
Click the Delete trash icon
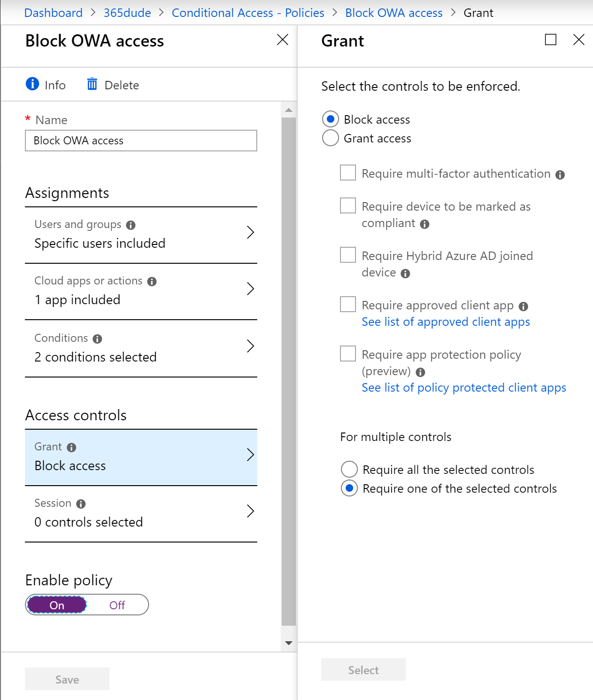(x=93, y=84)
